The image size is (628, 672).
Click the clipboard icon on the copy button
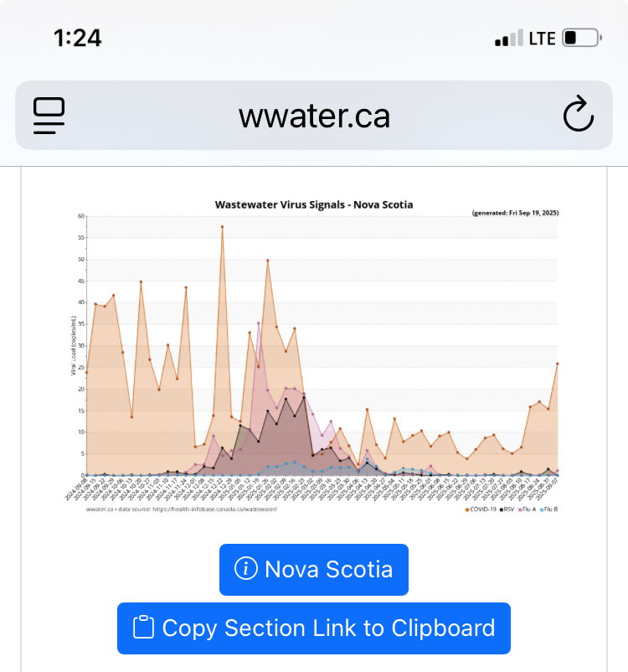coord(145,628)
